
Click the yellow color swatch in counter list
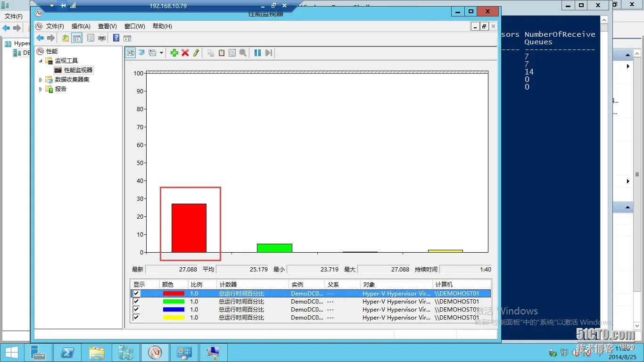tap(173, 317)
